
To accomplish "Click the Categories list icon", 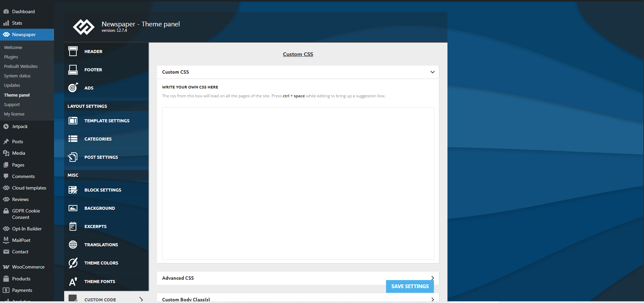I will [x=73, y=139].
